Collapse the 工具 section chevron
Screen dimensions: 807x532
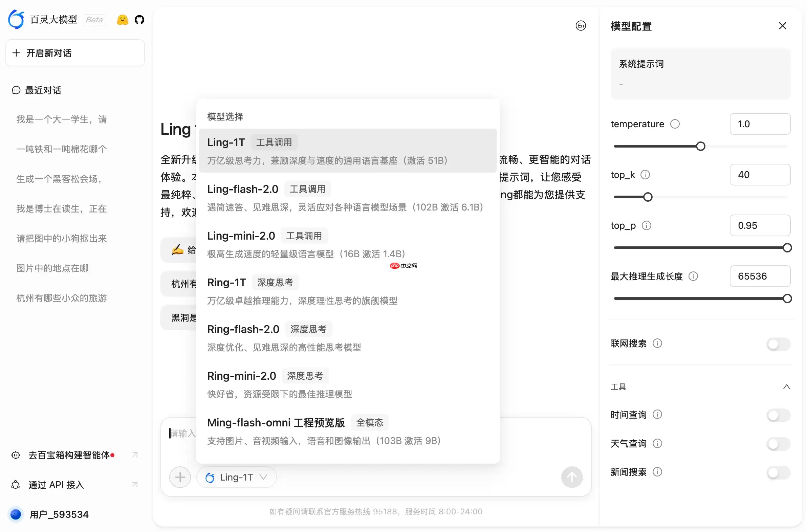point(786,387)
